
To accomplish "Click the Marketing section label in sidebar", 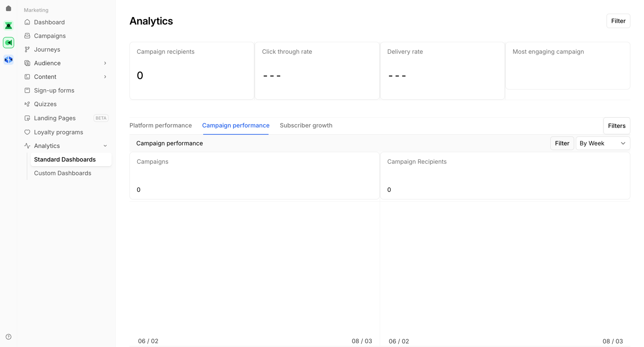I will (x=36, y=10).
